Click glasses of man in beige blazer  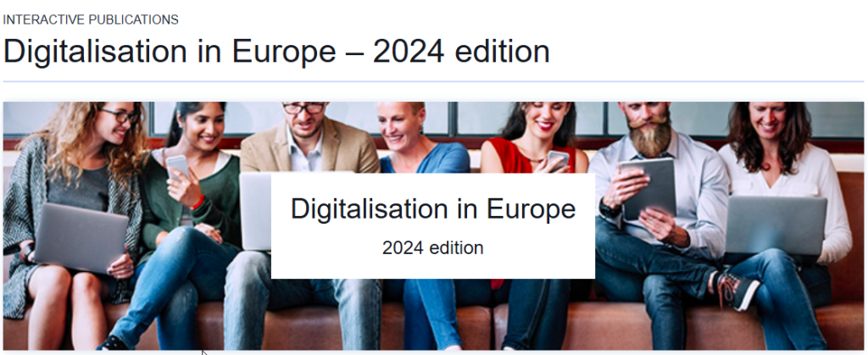coord(303,108)
